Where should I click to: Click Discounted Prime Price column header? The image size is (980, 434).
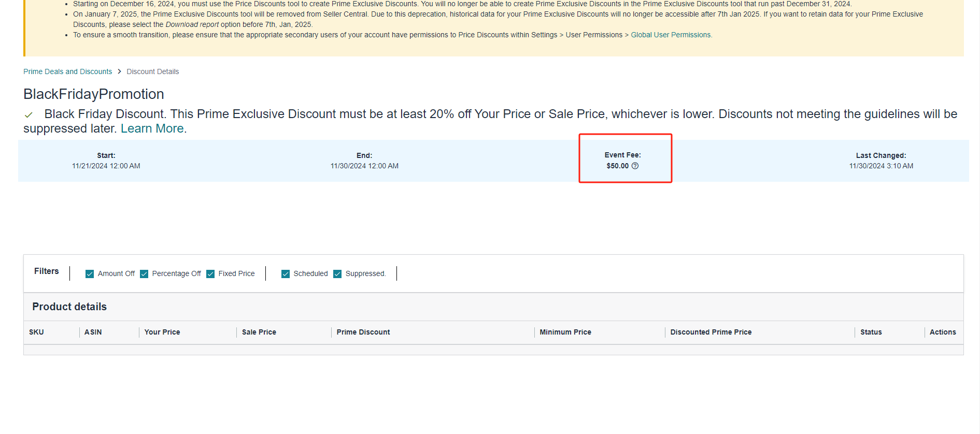tap(711, 332)
